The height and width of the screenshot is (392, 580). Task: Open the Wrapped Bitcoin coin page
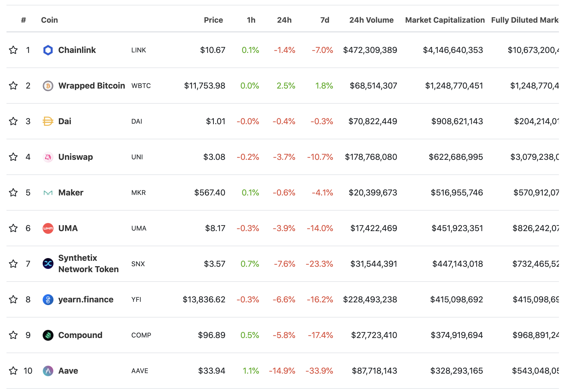92,86
